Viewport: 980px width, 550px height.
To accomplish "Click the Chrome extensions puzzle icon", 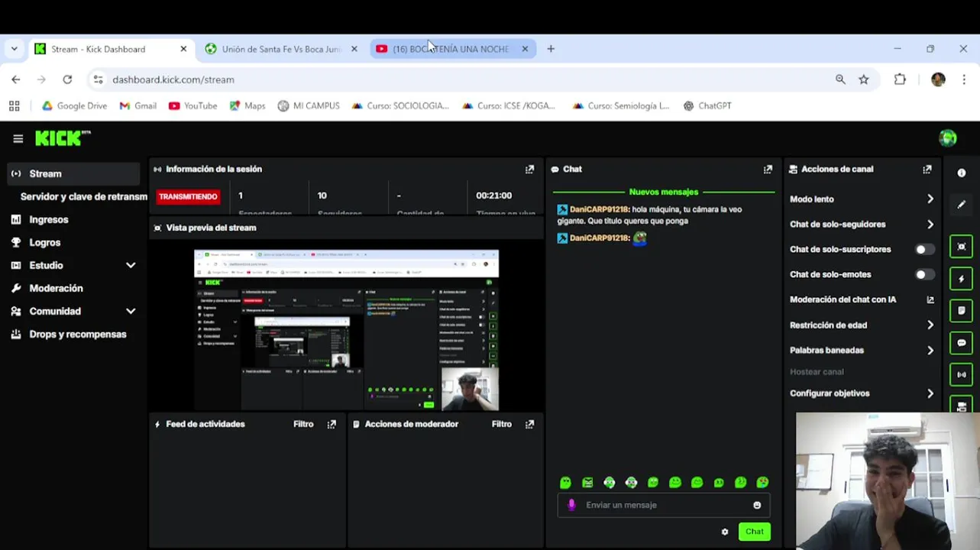I will coord(900,79).
